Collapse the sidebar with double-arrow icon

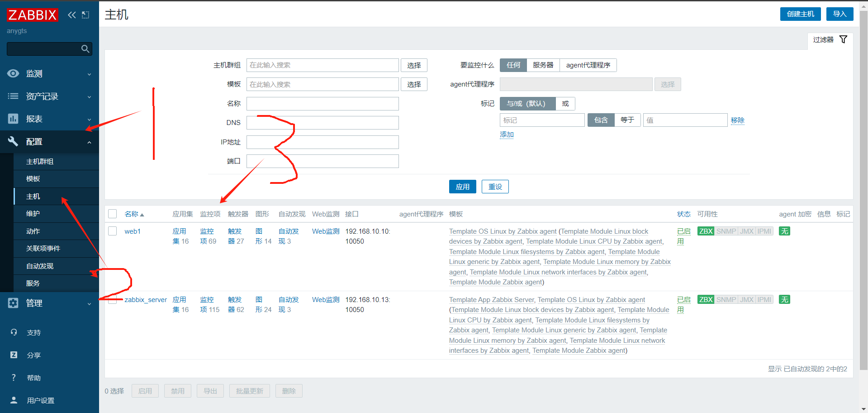[x=71, y=15]
